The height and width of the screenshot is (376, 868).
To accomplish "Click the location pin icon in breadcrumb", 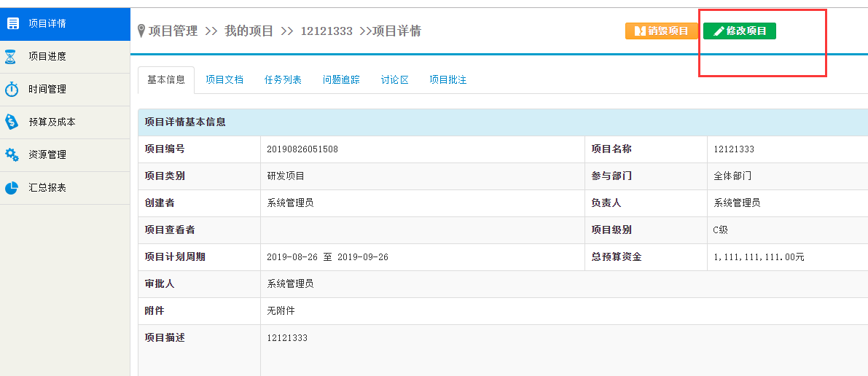I will 141,31.
